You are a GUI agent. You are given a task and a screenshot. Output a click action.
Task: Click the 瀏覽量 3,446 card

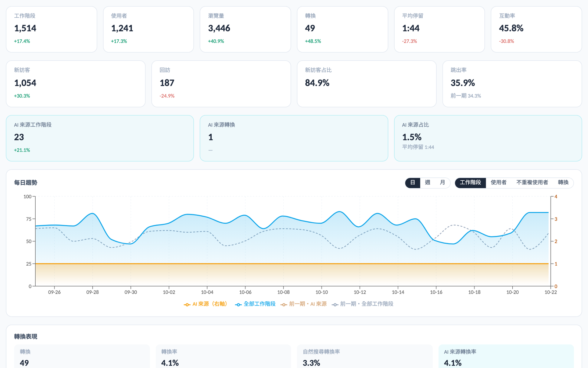(x=245, y=29)
